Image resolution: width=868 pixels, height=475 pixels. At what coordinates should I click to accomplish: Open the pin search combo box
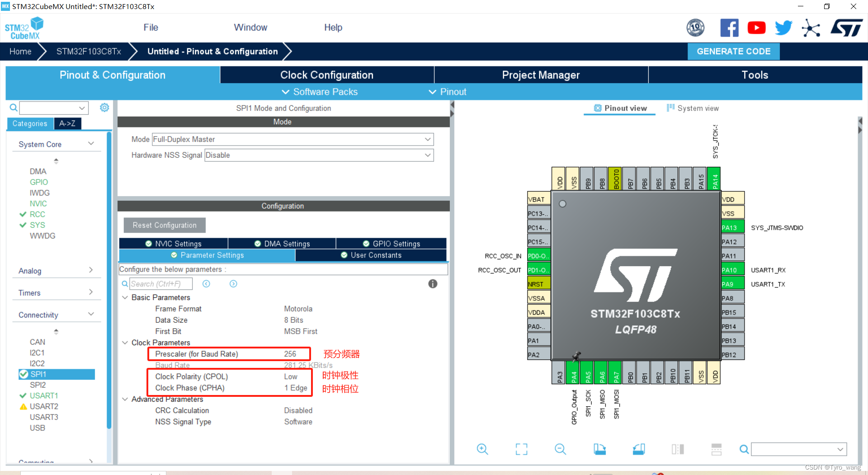(x=799, y=449)
